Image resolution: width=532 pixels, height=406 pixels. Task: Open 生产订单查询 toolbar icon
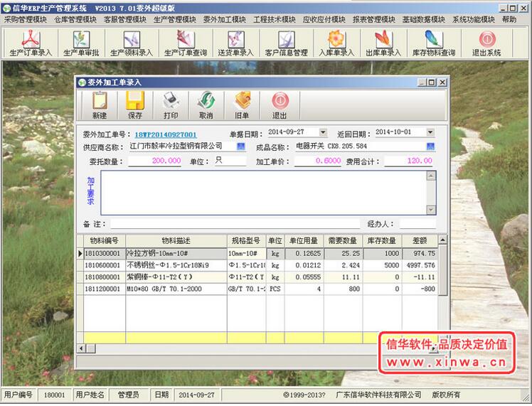[x=185, y=43]
